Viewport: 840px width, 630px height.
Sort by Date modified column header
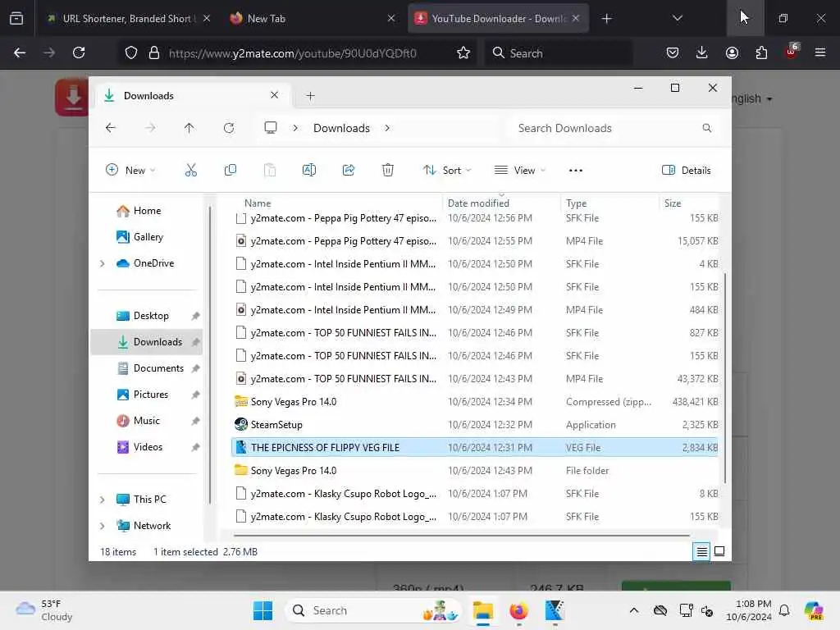[500, 203]
